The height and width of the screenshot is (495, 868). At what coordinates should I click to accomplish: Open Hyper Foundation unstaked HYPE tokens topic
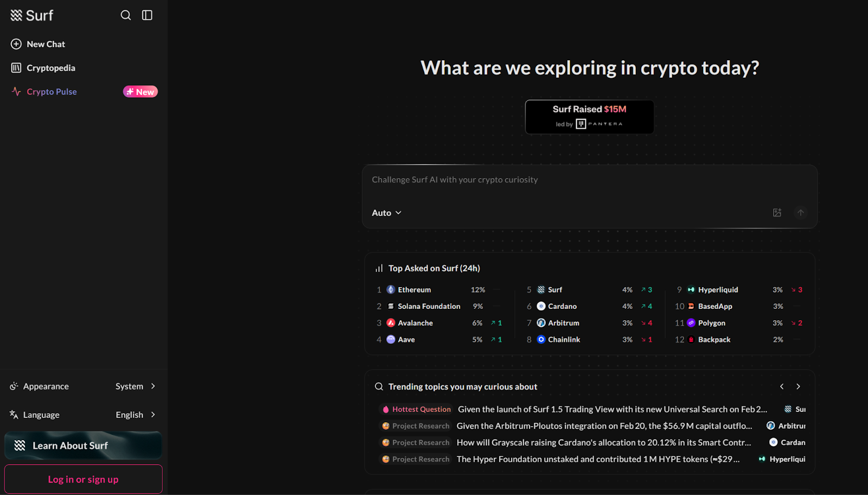(x=598, y=459)
